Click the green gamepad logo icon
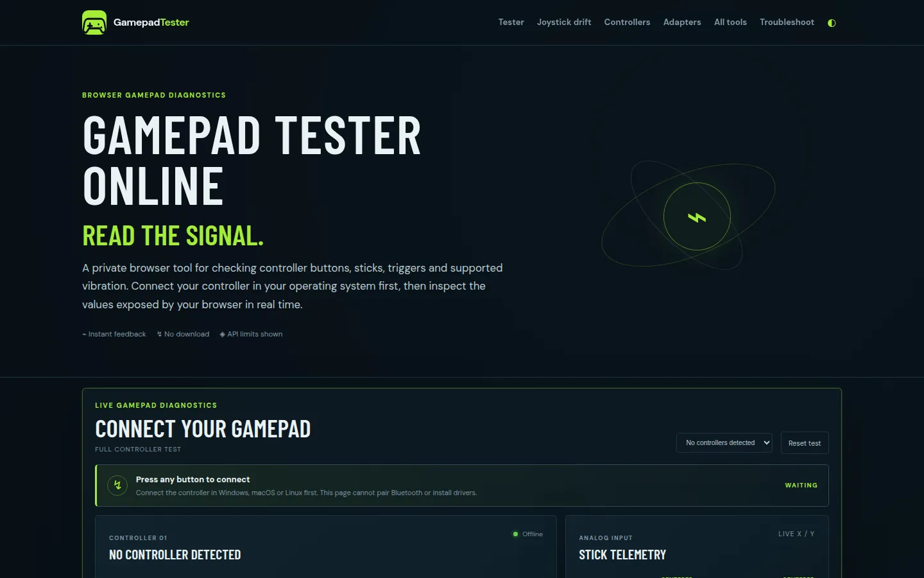The width and height of the screenshot is (924, 578). pos(94,22)
